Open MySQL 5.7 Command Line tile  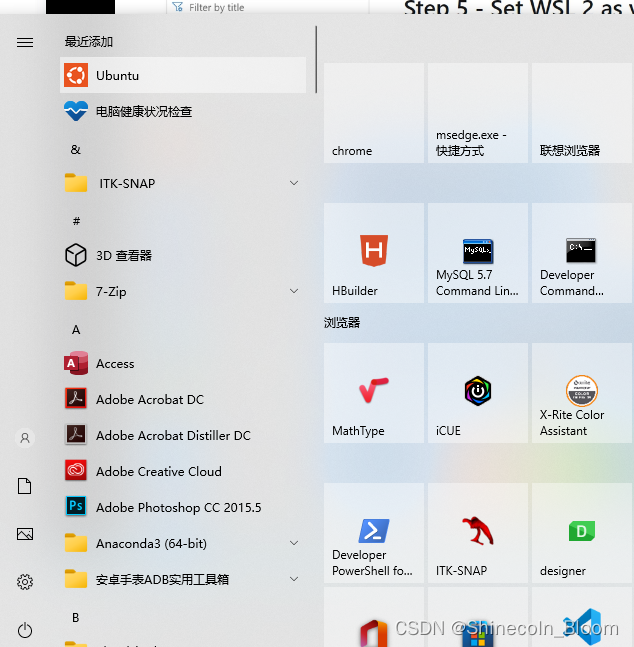click(x=478, y=253)
